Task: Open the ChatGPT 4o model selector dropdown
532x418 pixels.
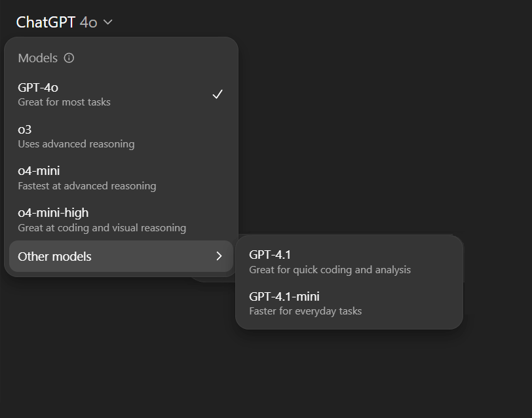Action: (x=64, y=22)
